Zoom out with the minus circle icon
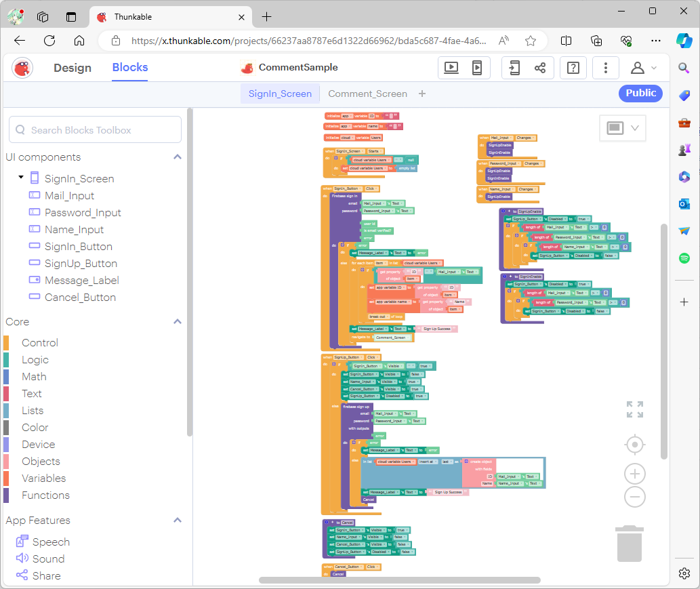Image resolution: width=700 pixels, height=589 pixels. (x=635, y=497)
